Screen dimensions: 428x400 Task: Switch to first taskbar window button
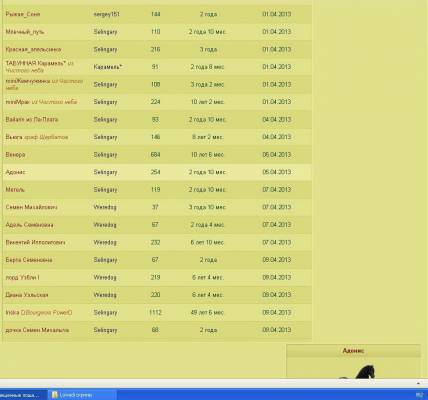(23, 395)
